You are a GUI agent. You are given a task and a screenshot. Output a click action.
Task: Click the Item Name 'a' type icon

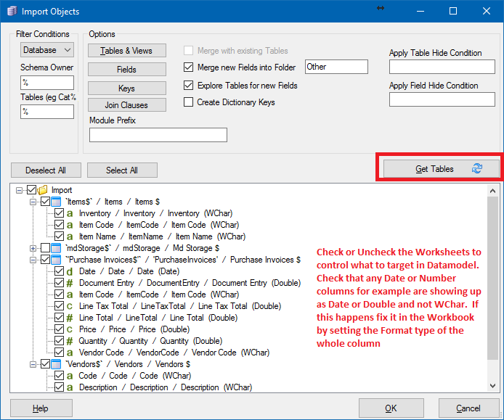click(70, 236)
